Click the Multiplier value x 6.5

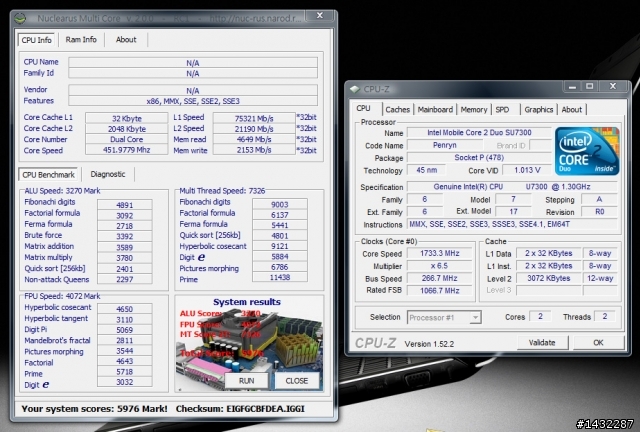tap(440, 266)
